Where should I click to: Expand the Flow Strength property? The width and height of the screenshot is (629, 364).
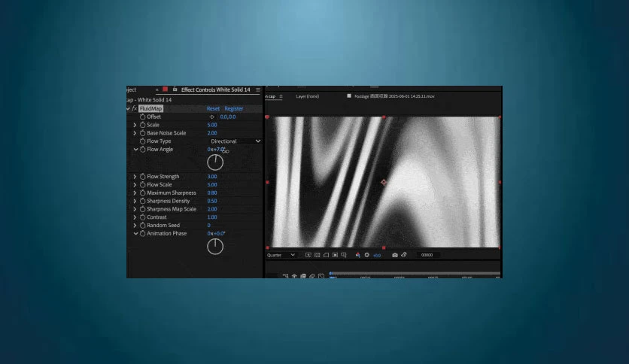135,177
